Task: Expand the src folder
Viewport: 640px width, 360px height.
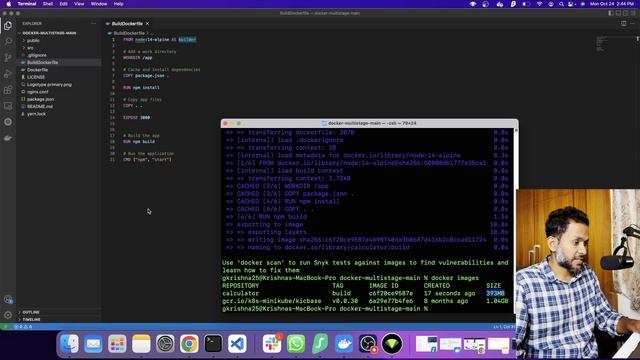Action: tap(30, 48)
